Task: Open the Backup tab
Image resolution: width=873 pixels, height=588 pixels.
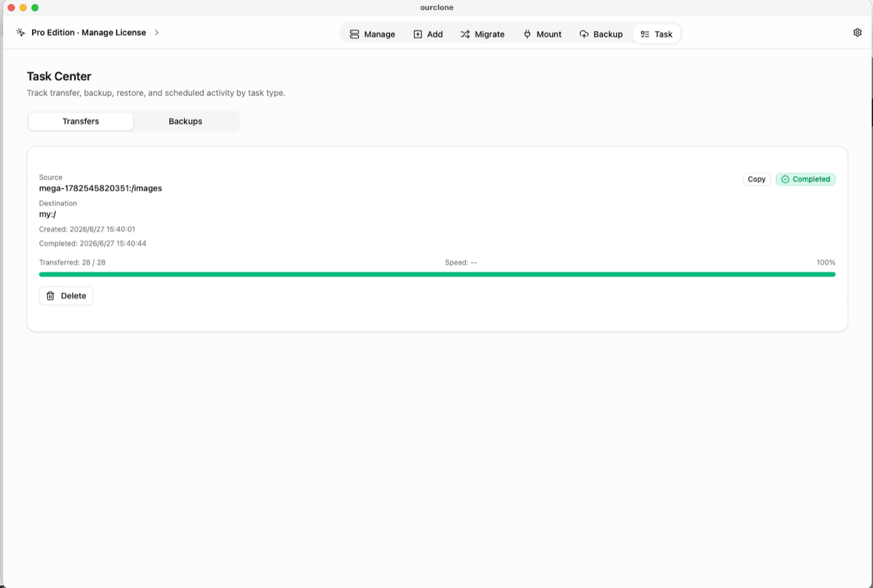Action: click(x=601, y=34)
